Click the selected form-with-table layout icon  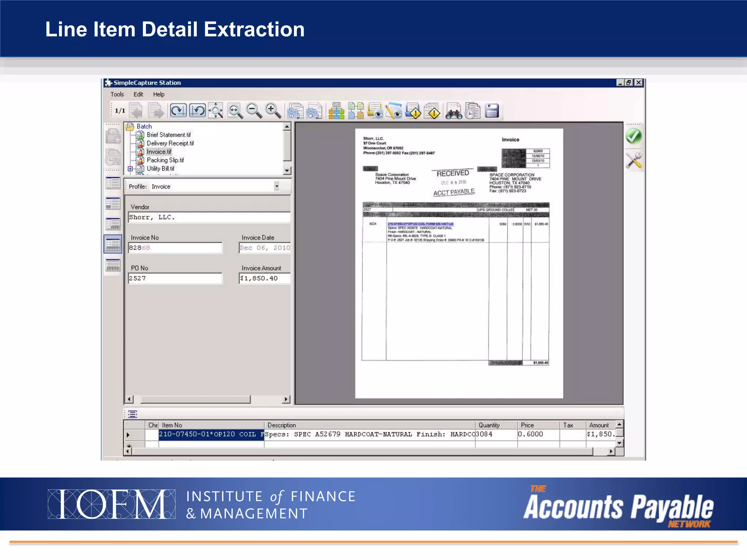pos(113,244)
